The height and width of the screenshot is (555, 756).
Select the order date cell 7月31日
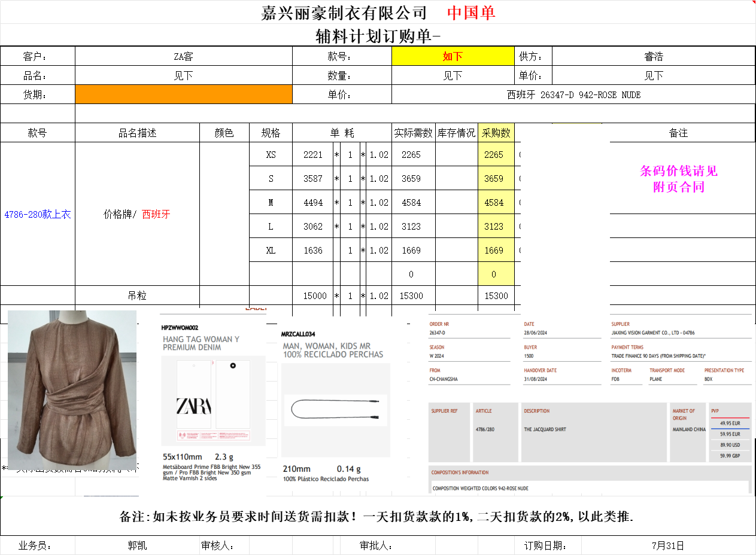(x=667, y=545)
